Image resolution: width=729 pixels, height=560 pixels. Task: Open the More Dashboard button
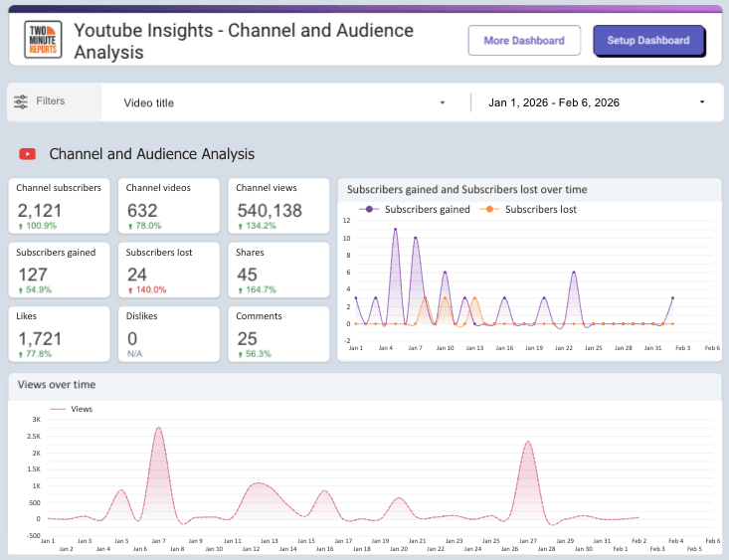[524, 41]
